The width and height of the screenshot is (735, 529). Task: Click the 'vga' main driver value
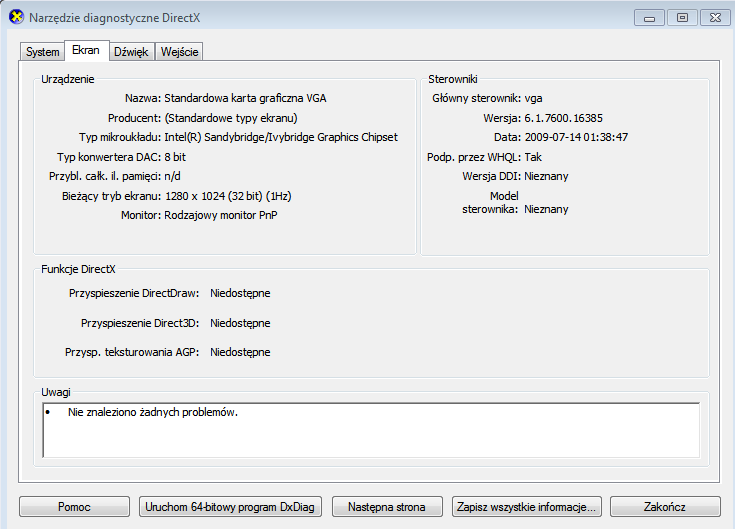coord(533,98)
